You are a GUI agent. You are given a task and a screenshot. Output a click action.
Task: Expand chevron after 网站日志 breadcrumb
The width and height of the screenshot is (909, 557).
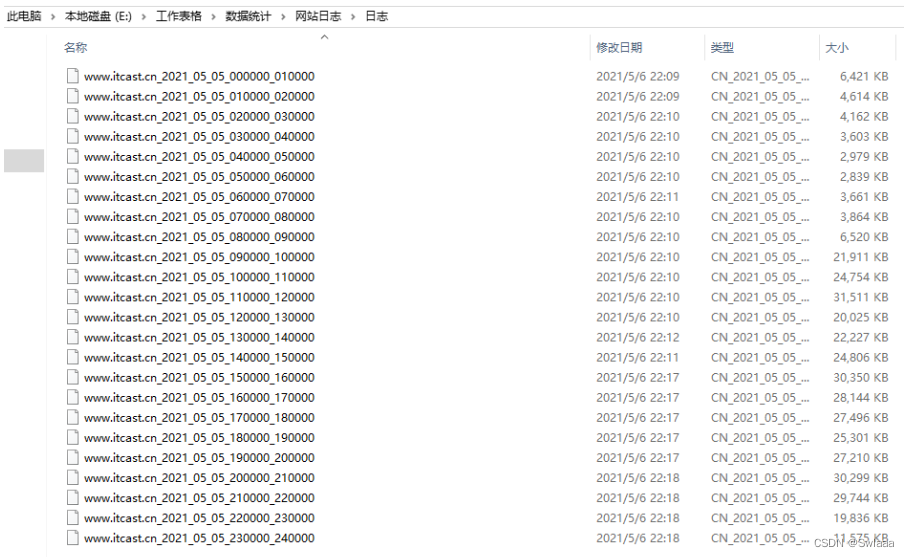[352, 16]
